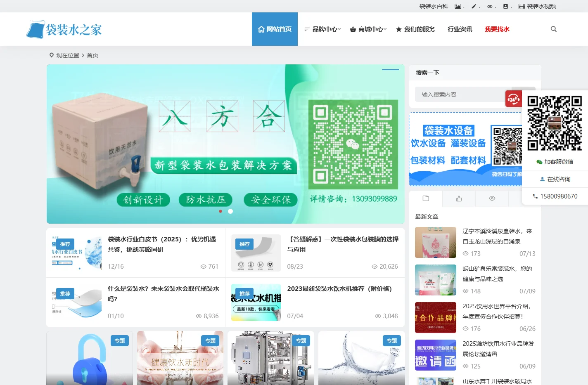Open the filling machine 专题 card
The image size is (588, 385).
[271, 358]
